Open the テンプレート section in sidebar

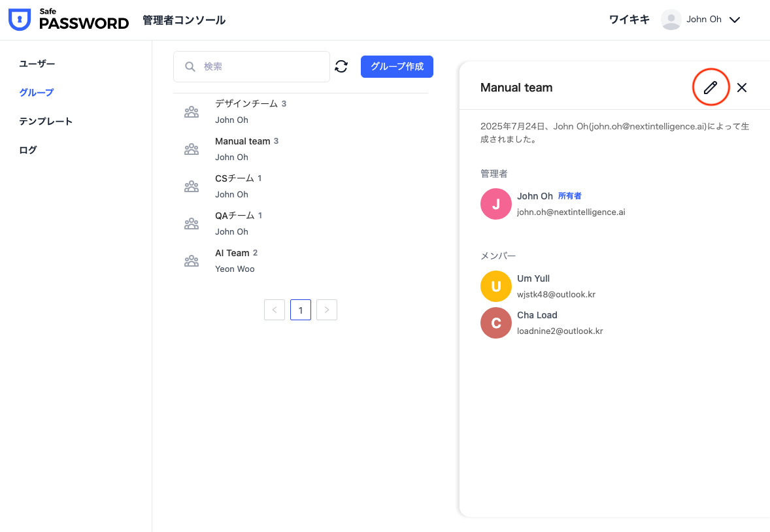tap(46, 121)
